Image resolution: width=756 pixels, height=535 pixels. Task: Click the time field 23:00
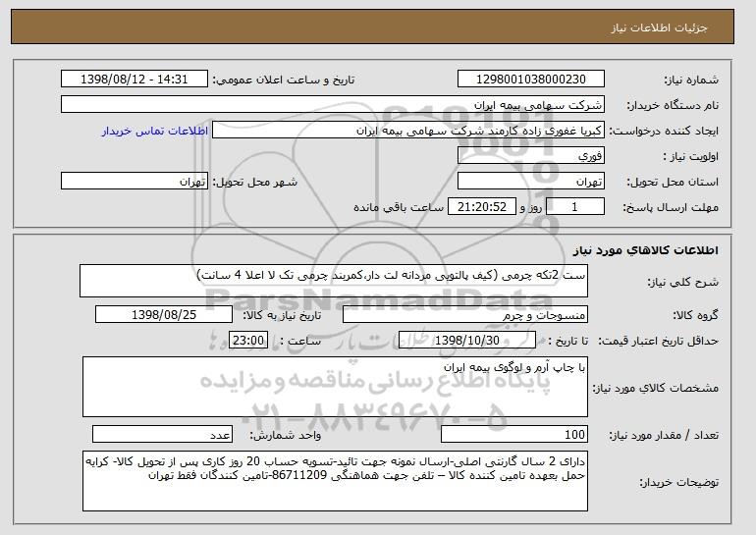point(248,341)
